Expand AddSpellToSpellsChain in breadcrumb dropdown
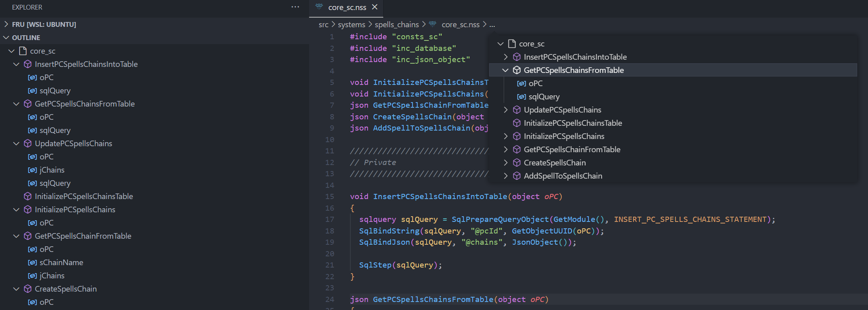The width and height of the screenshot is (868, 310). (506, 176)
